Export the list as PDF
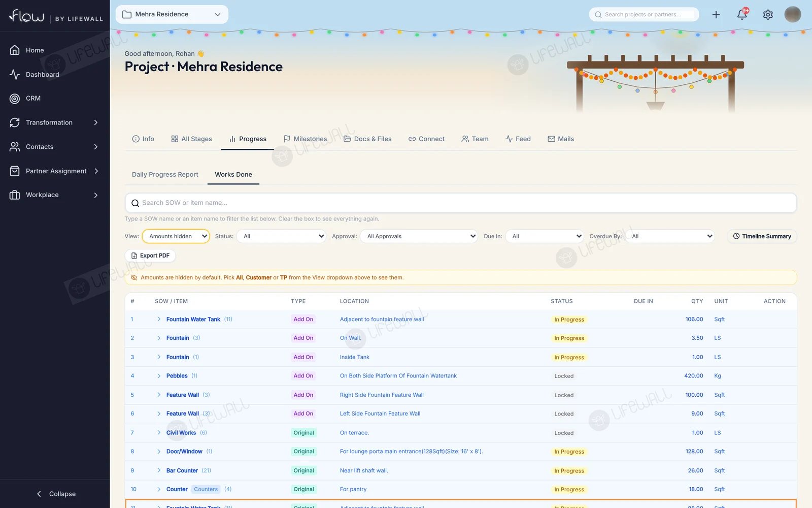The image size is (812, 508). click(x=150, y=256)
